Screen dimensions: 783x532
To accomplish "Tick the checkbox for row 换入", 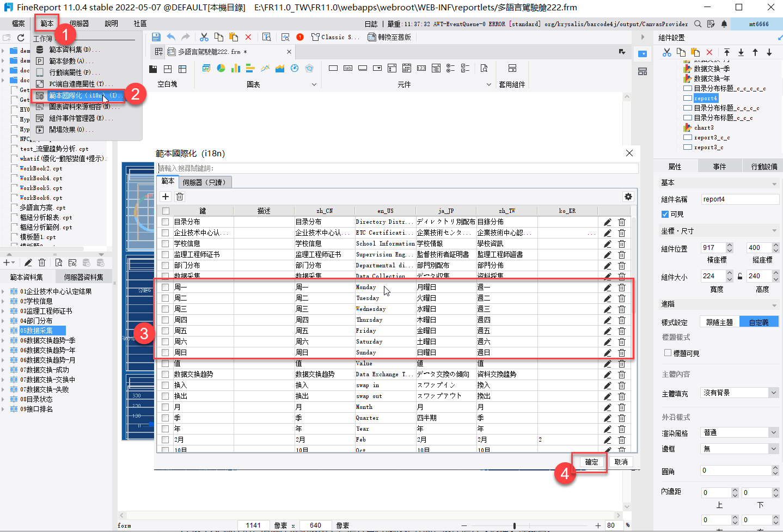I will pos(166,386).
